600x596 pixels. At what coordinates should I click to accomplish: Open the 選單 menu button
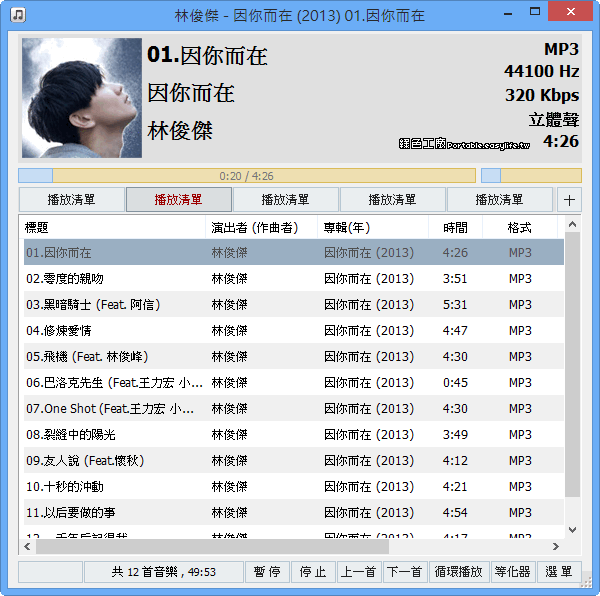click(x=559, y=572)
